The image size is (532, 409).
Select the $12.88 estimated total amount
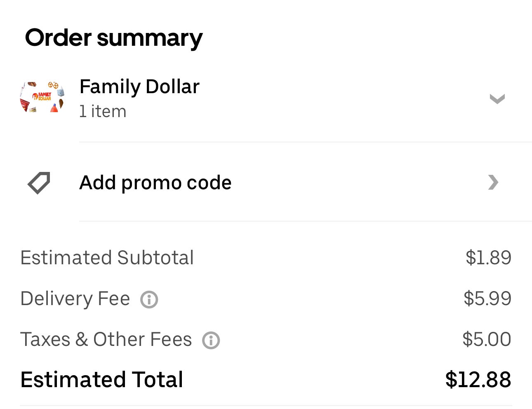pos(478,379)
